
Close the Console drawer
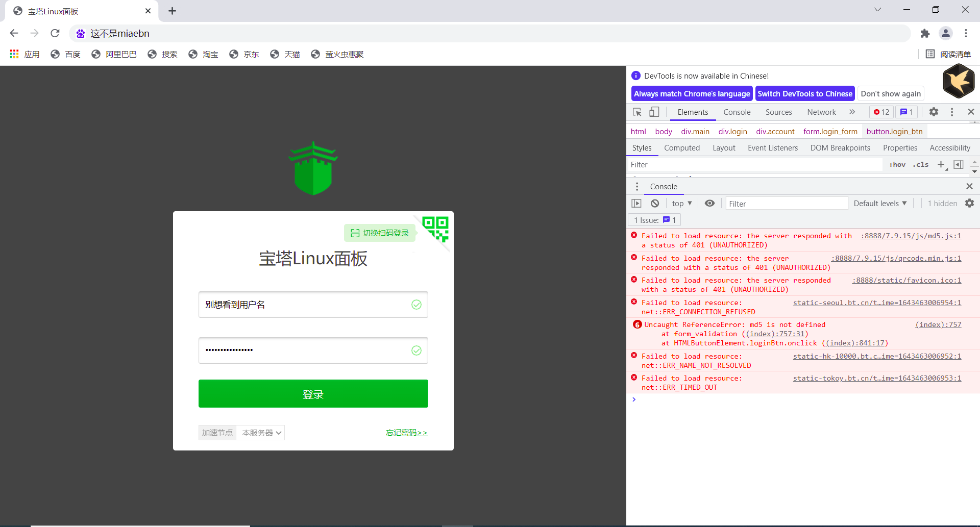click(969, 186)
